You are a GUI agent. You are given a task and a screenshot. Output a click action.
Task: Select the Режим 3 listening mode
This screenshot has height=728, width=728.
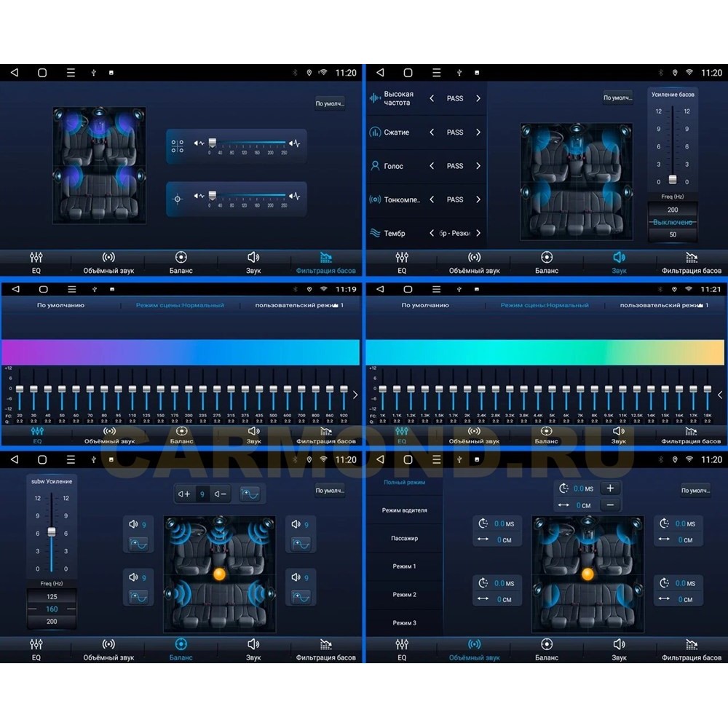(x=404, y=623)
